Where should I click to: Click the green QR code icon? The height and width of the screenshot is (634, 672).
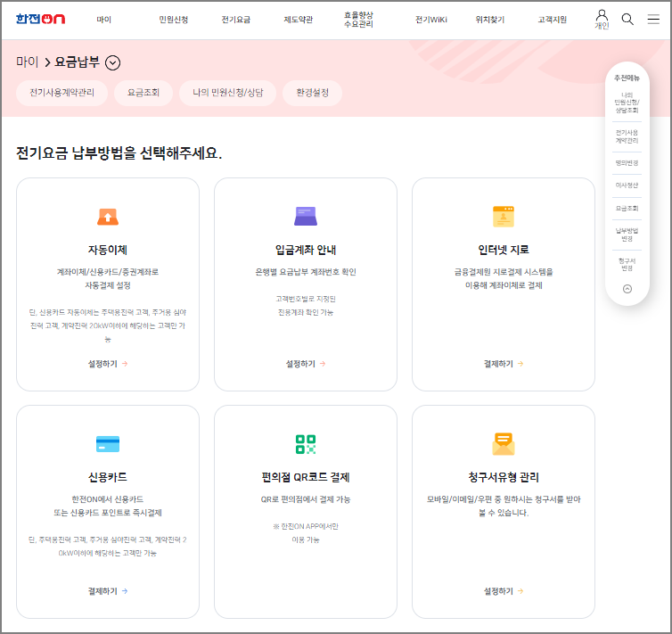click(x=306, y=444)
